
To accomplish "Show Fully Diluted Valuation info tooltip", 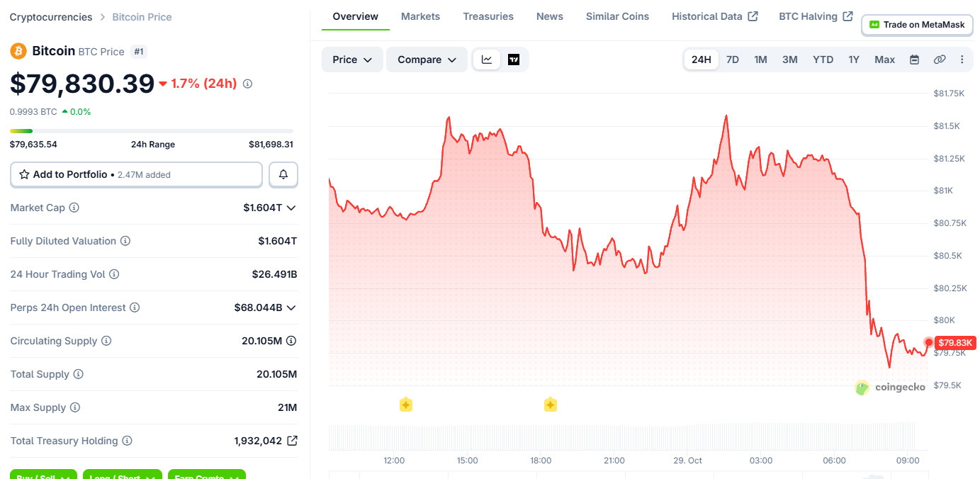I will (125, 241).
